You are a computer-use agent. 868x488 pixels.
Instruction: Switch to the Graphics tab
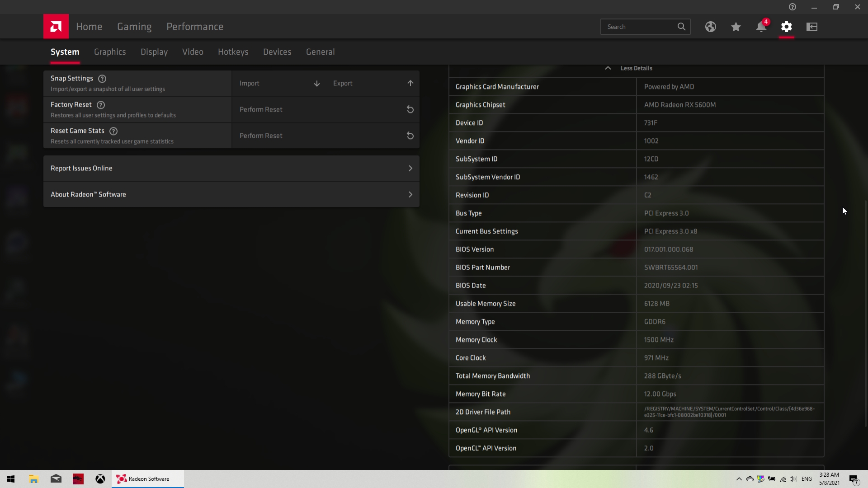pyautogui.click(x=110, y=52)
